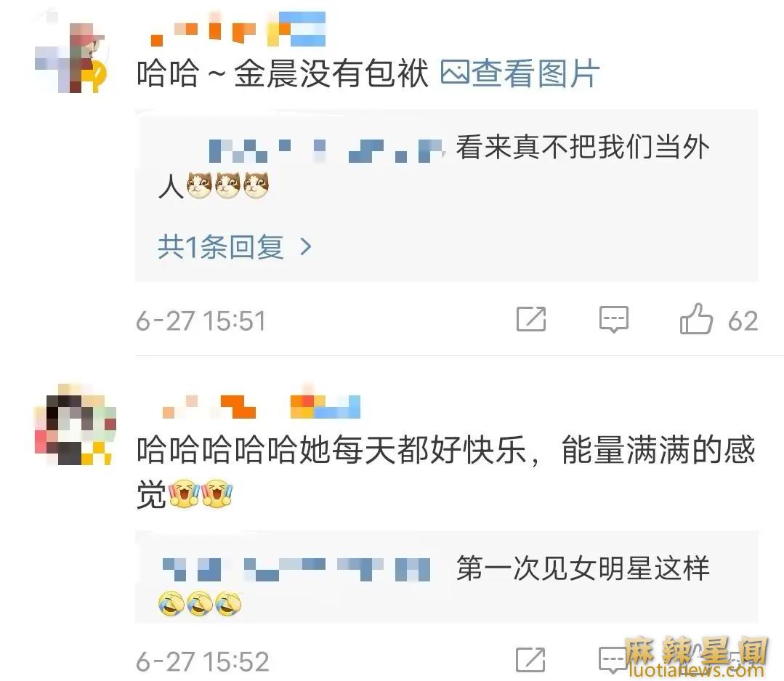Open reply box via 15:51 comment bubble icon
The width and height of the screenshot is (784, 681).
[613, 319]
